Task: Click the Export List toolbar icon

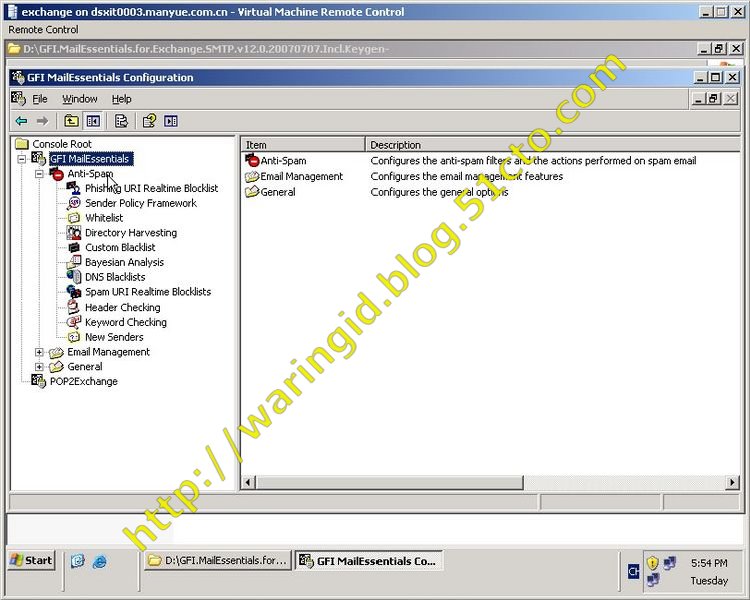Action: coord(121,121)
